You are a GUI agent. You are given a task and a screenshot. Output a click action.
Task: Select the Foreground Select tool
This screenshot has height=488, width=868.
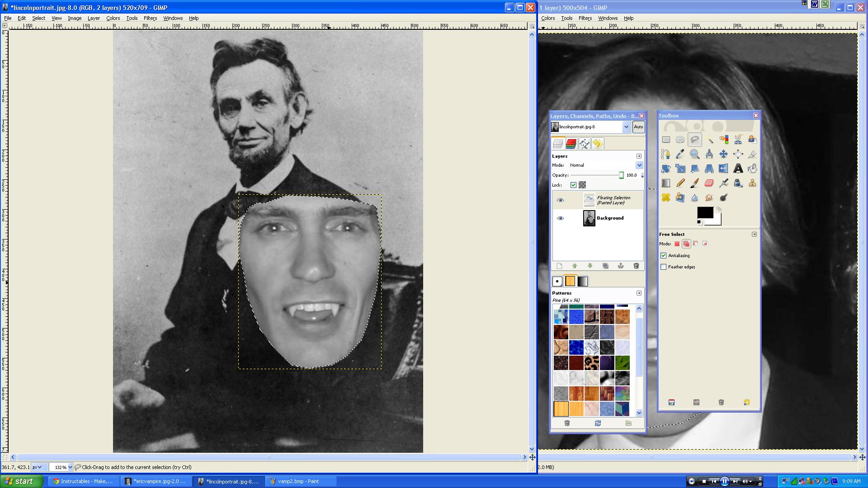click(752, 140)
